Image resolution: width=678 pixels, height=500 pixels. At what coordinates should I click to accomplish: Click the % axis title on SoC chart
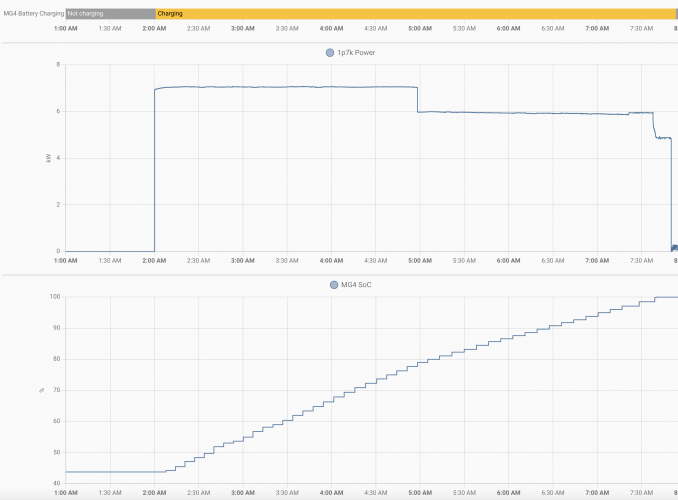pyautogui.click(x=41, y=391)
